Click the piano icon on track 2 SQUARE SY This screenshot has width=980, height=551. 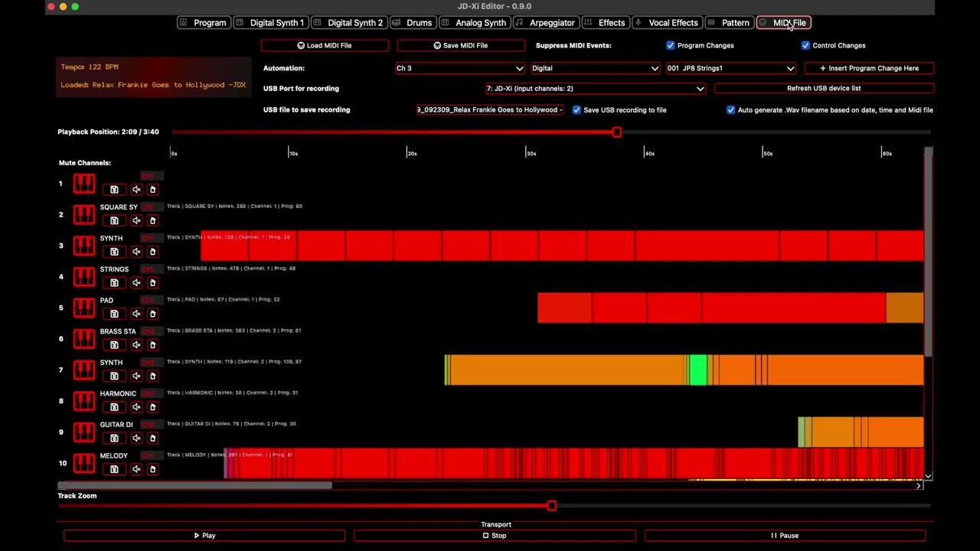click(84, 214)
